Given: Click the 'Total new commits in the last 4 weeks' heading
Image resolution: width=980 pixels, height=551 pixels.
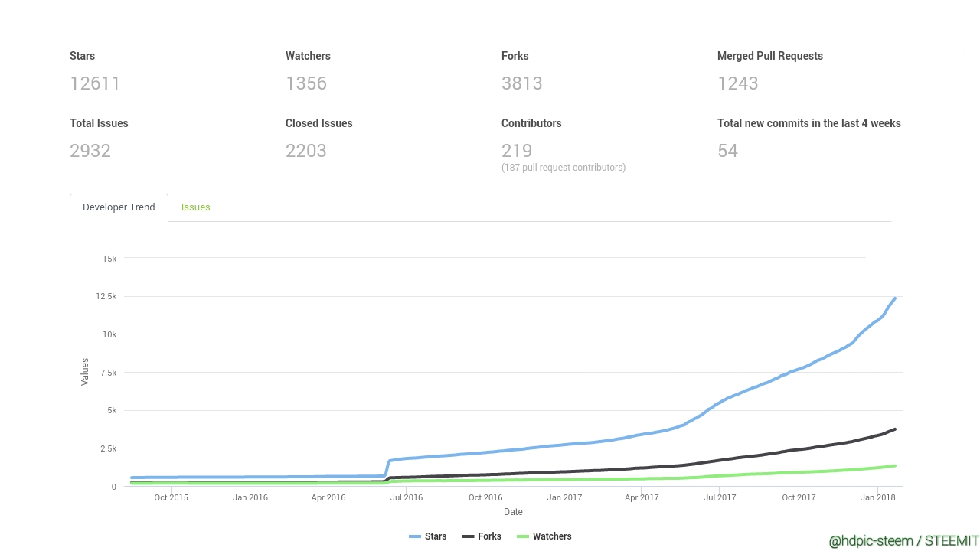Looking at the screenshot, I should click(809, 123).
